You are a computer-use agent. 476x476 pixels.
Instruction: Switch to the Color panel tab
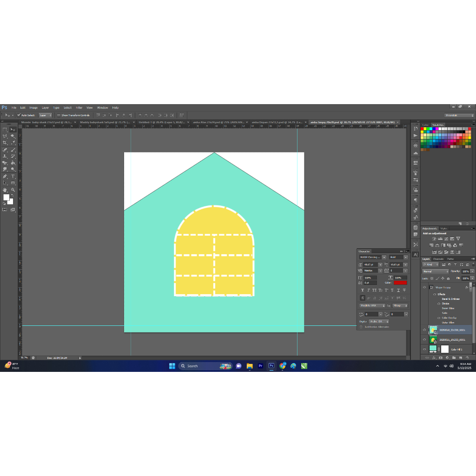(x=426, y=125)
